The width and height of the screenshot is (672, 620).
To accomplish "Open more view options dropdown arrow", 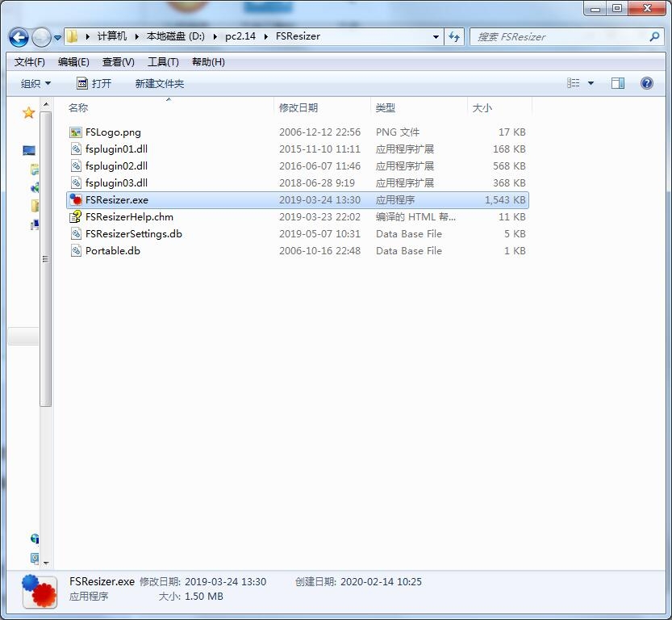I will pyautogui.click(x=591, y=83).
